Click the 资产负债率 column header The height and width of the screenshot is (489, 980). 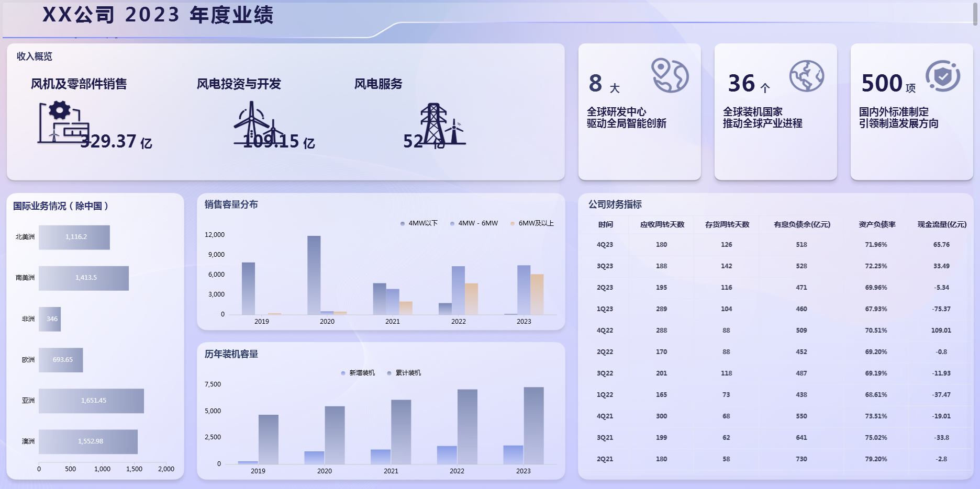876,224
